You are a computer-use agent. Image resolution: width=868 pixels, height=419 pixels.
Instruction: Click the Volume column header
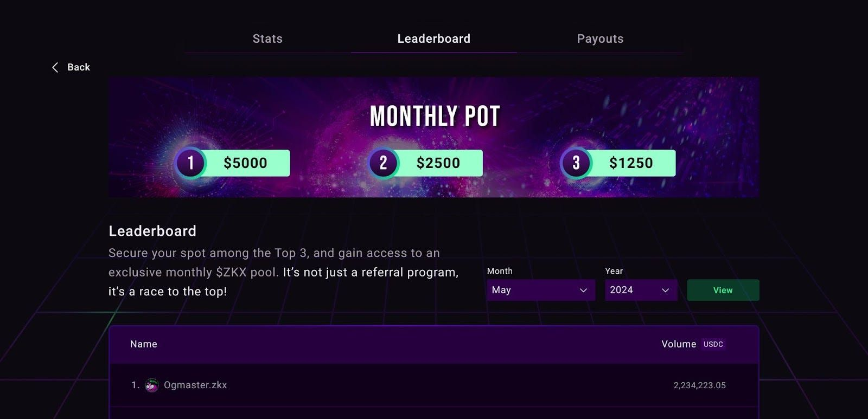tap(679, 344)
